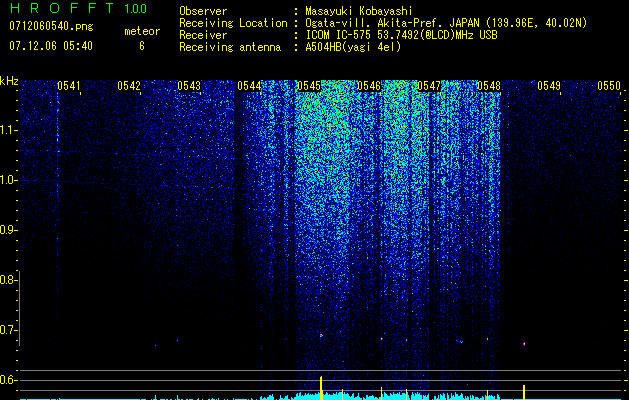
Task: Click the 'Observer' field label
Action: coord(203,11)
